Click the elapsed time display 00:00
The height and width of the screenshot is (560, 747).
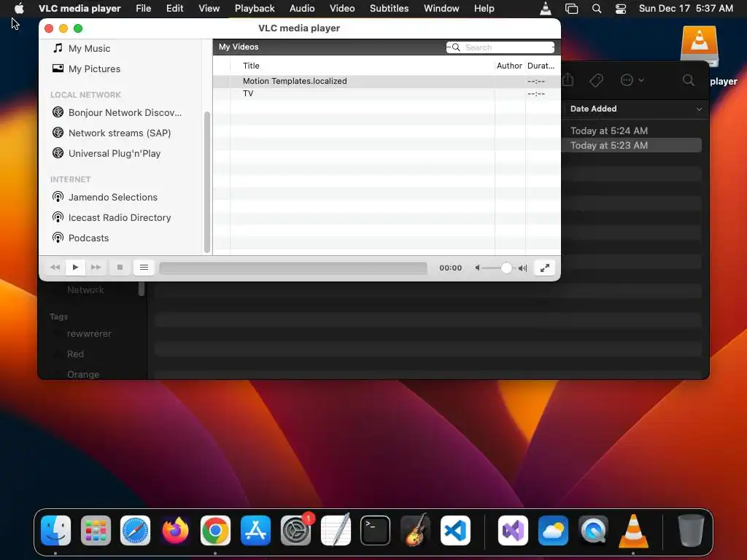(451, 268)
